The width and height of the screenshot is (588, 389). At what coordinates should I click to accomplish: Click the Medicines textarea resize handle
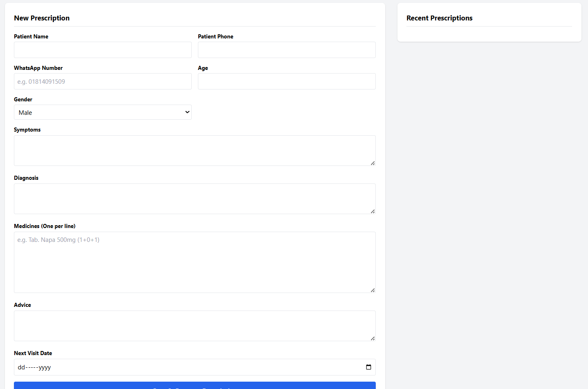point(373,290)
